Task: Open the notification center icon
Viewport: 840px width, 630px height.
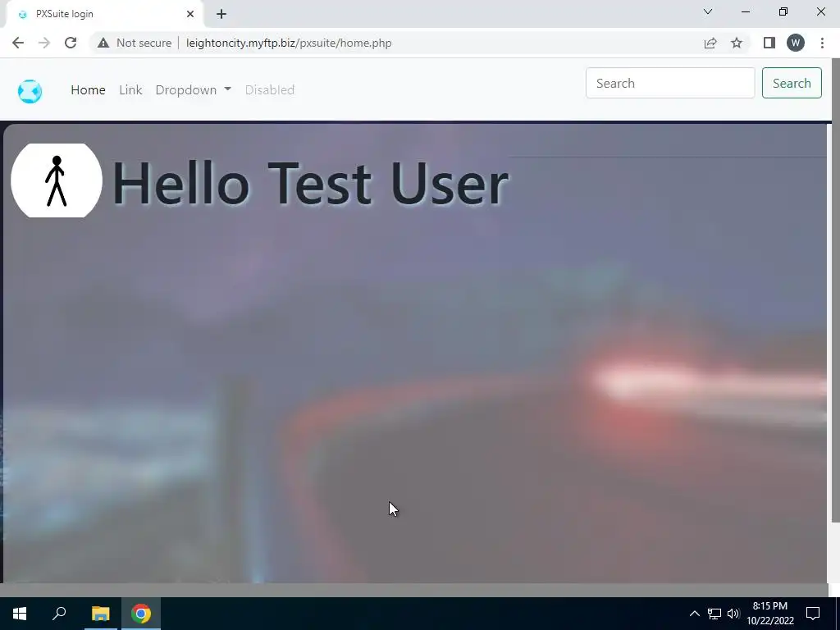Action: [813, 614]
